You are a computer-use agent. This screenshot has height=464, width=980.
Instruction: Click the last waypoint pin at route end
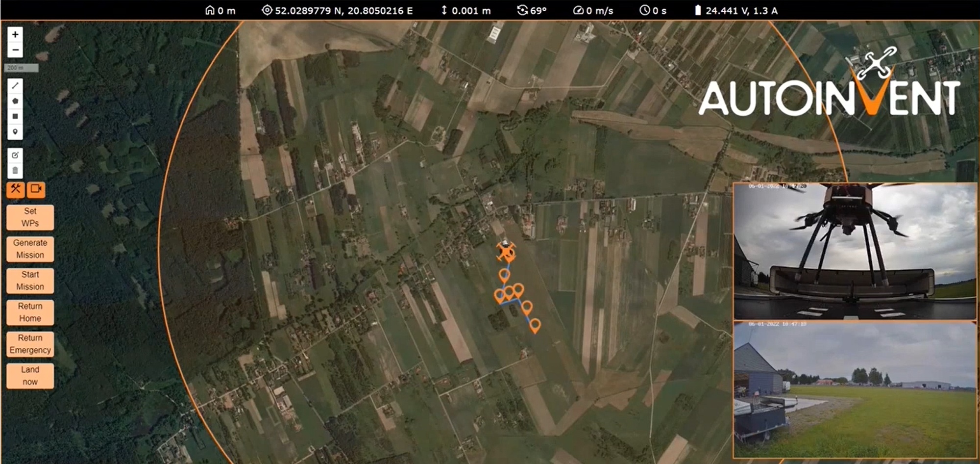coord(535,326)
